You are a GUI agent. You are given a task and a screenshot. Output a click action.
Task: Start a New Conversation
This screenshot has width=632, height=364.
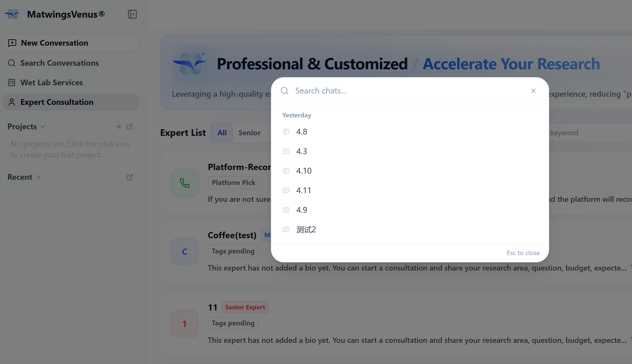click(71, 43)
